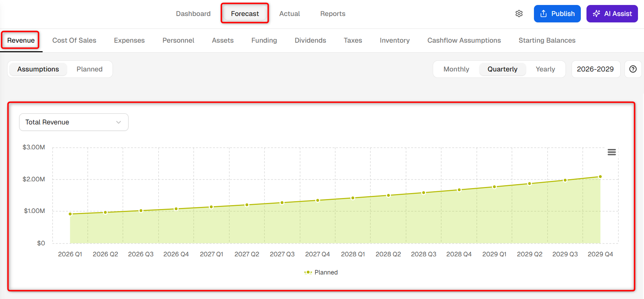Go to the Funding tab
The width and height of the screenshot is (644, 299).
point(264,40)
